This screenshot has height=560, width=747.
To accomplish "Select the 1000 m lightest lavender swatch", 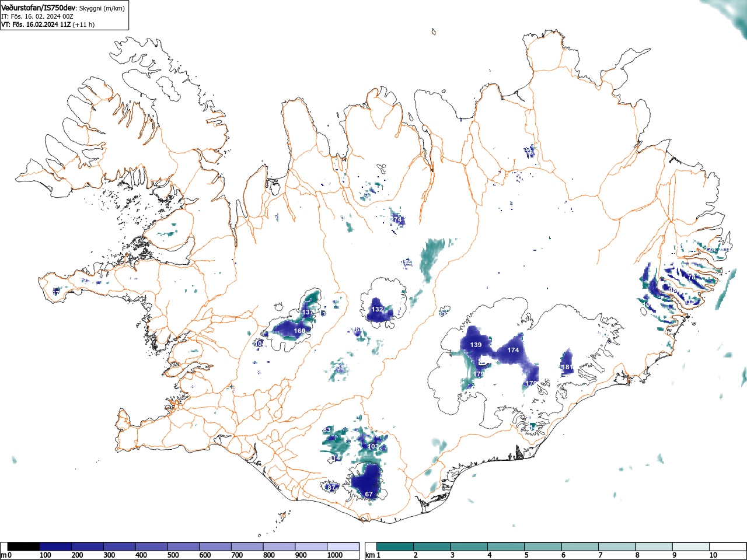I will coord(343,547).
